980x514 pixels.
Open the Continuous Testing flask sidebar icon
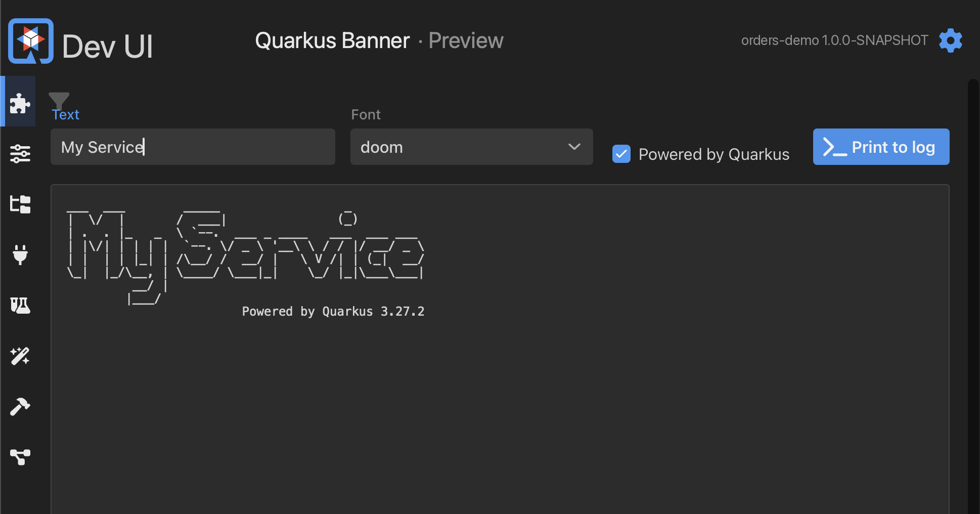(20, 306)
